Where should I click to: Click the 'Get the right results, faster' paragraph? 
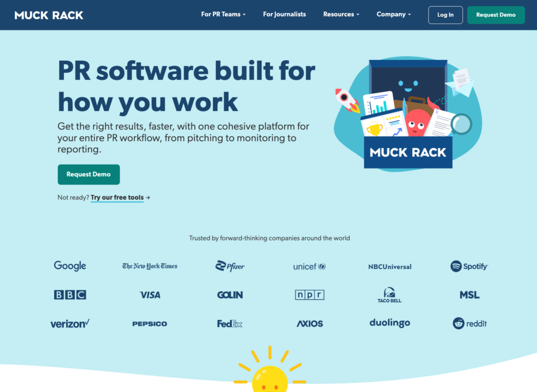point(184,138)
